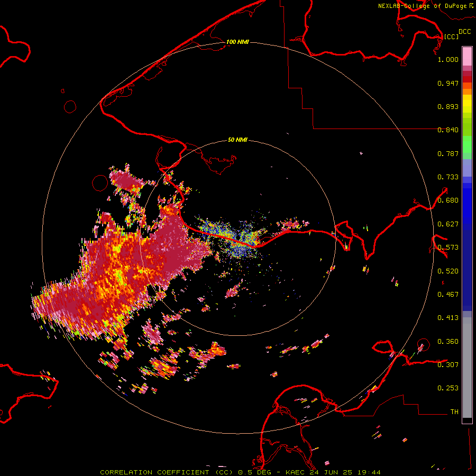
Task: Click the 1.000 scale value
Action: 448,59
